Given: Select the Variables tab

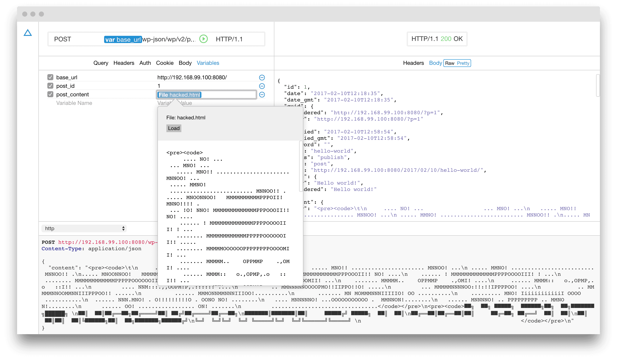Looking at the screenshot, I should tap(208, 63).
